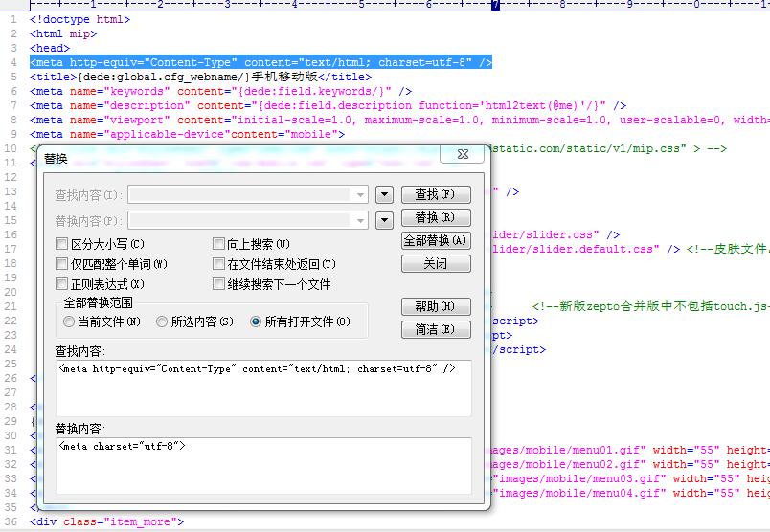This screenshot has height=532, width=770.
Task: Select 所有打开文件(O) radio option
Action: (x=256, y=321)
